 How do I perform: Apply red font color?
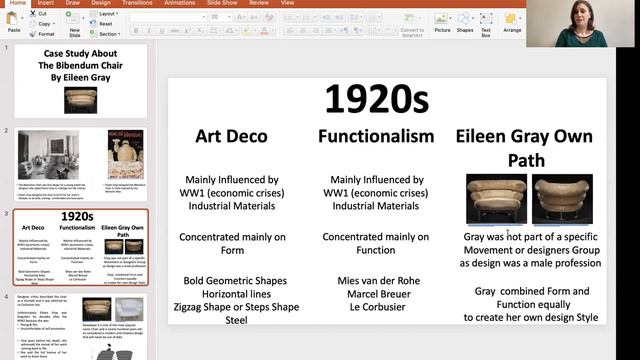[264, 31]
